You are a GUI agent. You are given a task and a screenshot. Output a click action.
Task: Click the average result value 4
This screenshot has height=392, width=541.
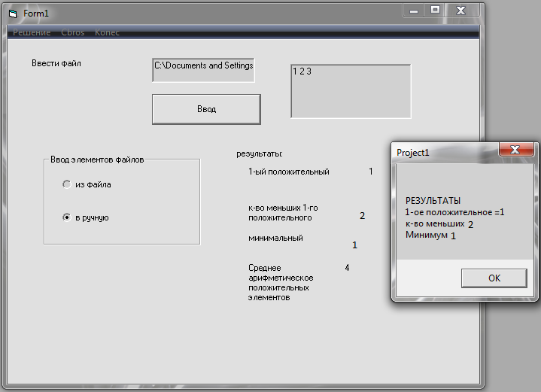[347, 268]
